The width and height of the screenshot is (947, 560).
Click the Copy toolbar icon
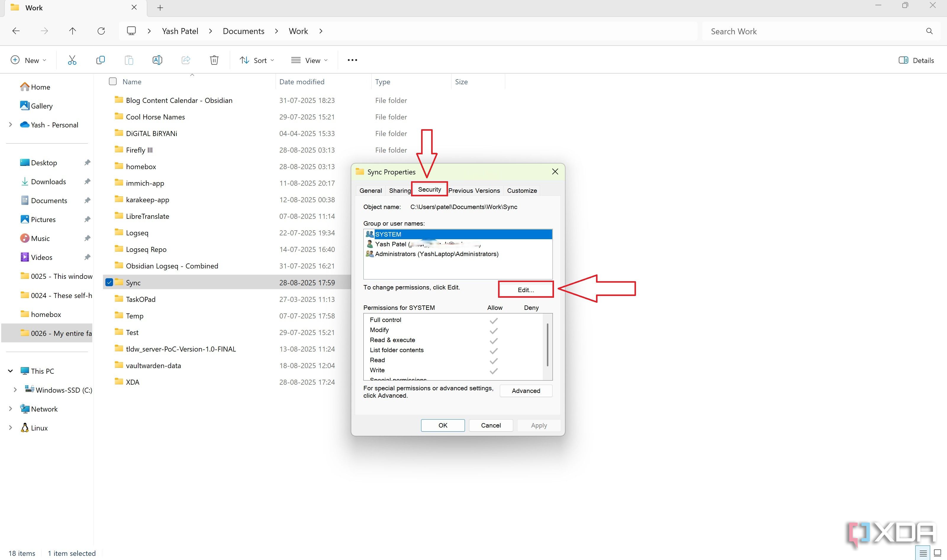pyautogui.click(x=100, y=60)
